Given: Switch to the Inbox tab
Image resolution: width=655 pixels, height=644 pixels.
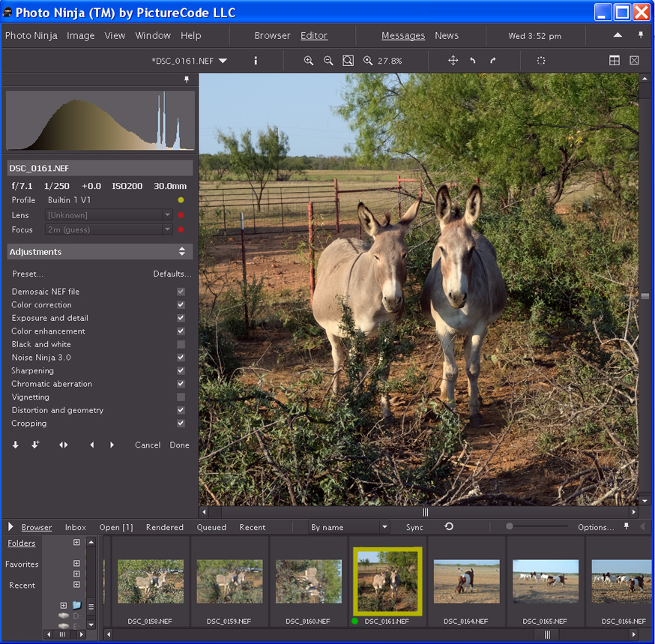Looking at the screenshot, I should pos(75,527).
